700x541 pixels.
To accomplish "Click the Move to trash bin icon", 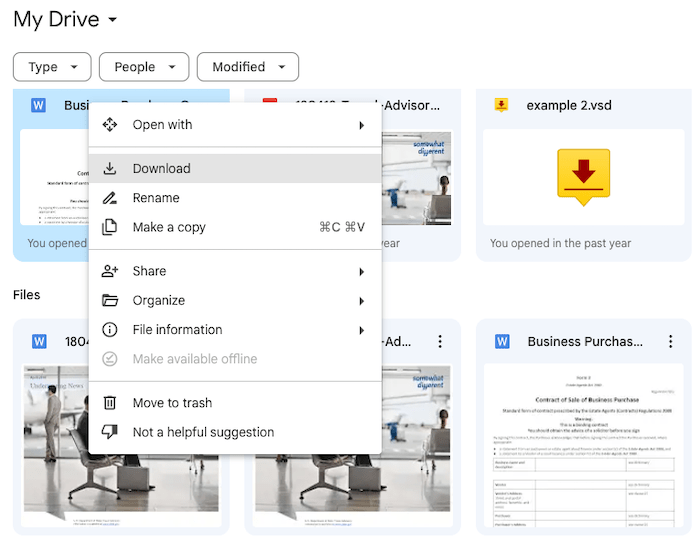I will click(110, 403).
